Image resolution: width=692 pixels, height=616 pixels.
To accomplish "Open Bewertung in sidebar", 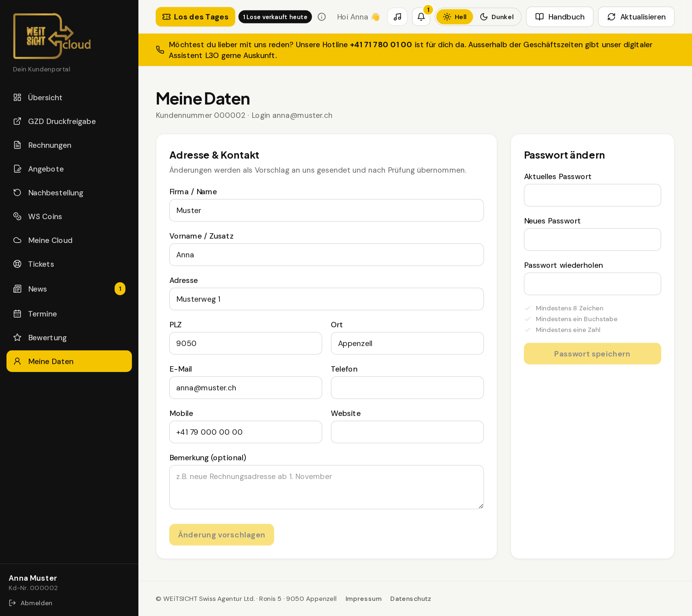I will point(69,337).
